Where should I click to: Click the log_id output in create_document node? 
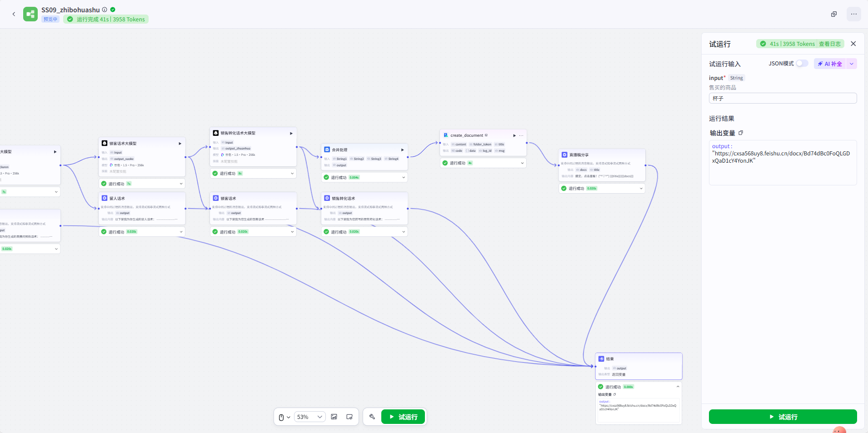click(x=486, y=151)
